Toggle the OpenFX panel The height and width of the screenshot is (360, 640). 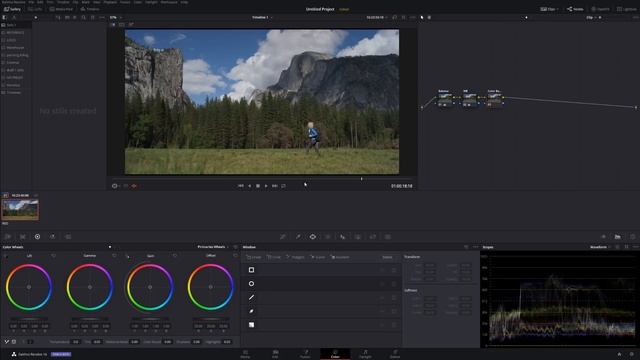point(600,9)
